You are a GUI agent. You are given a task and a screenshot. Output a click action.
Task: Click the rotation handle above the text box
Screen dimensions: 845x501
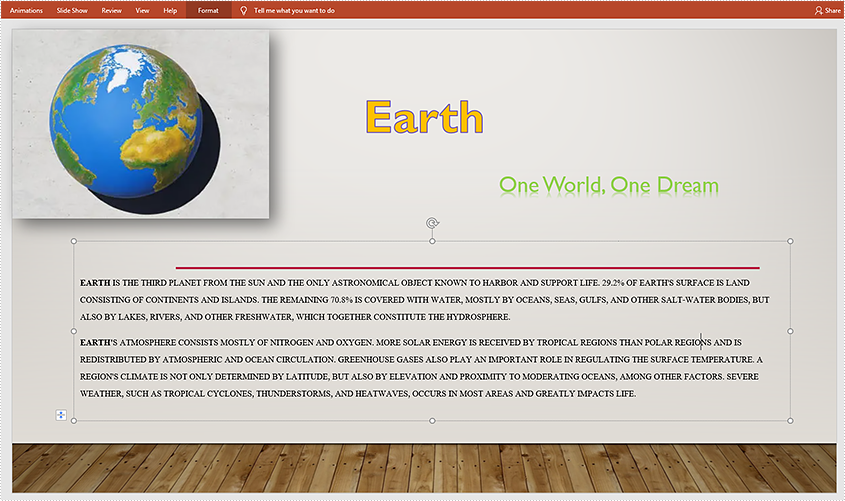pyautogui.click(x=432, y=223)
